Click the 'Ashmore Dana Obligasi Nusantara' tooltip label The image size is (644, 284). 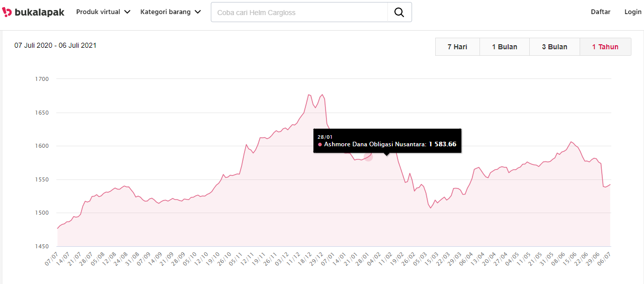[x=375, y=144]
